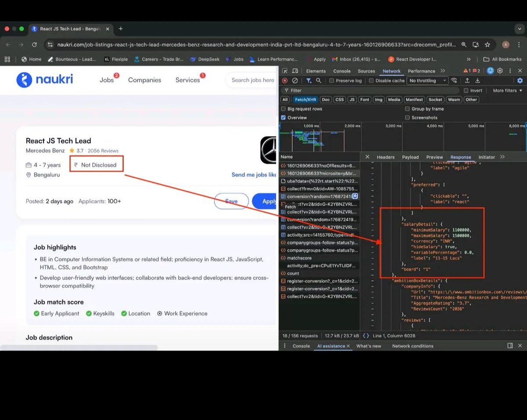Open the apps grid in the bookmarks bar
This screenshot has height=420, width=527.
tap(7, 59)
